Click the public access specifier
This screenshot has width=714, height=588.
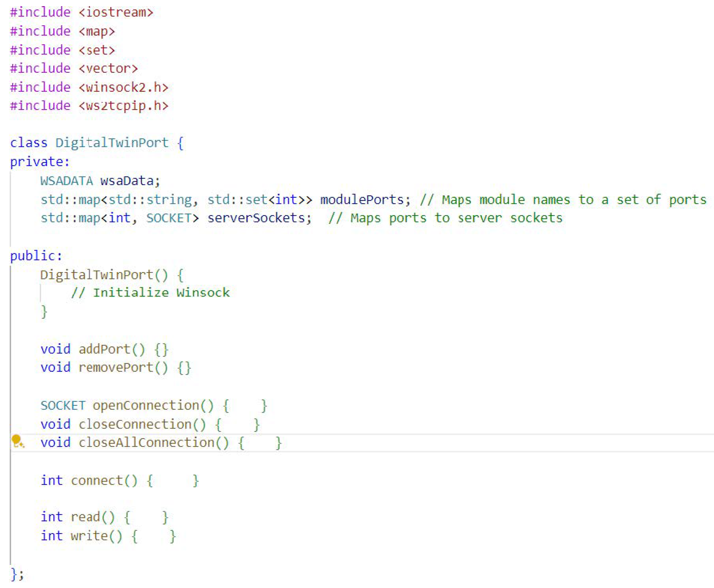(x=36, y=256)
